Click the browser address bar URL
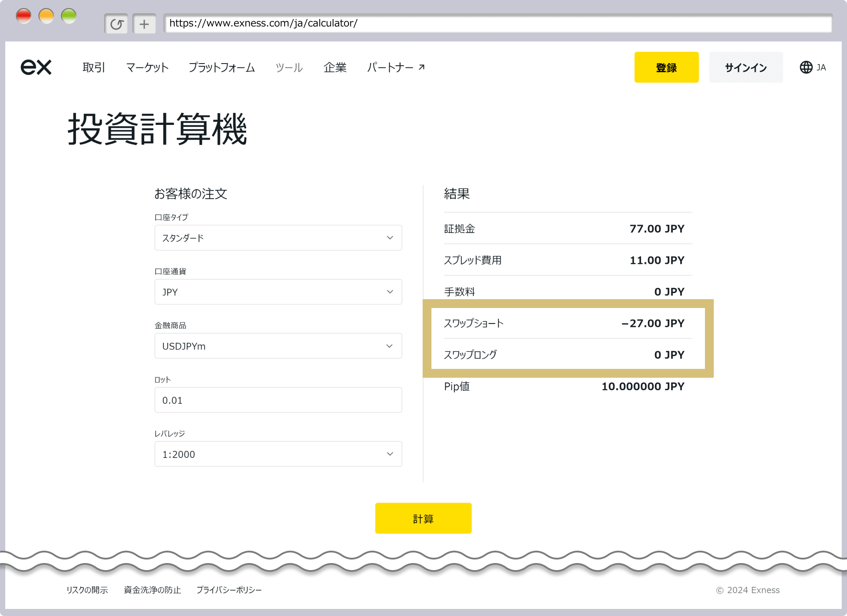 498,23
